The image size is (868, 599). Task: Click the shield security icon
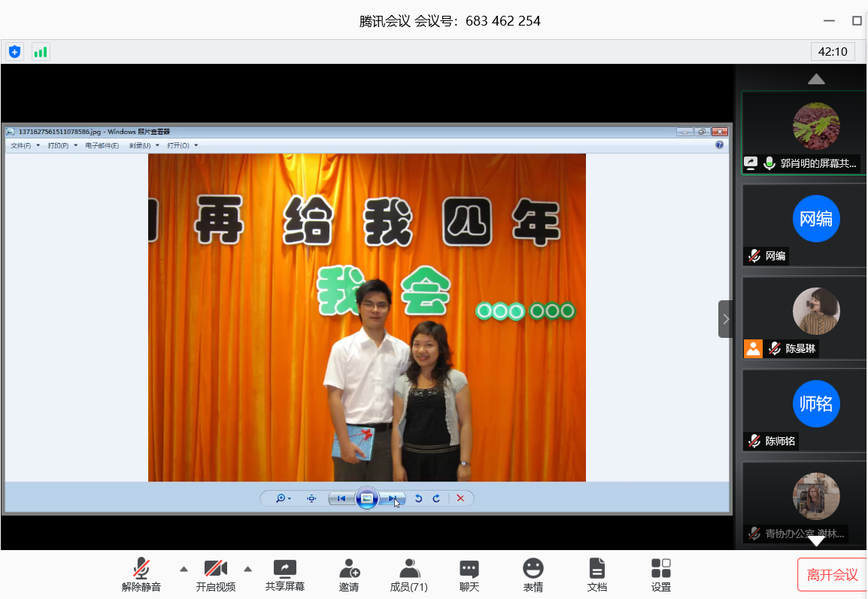(x=14, y=52)
